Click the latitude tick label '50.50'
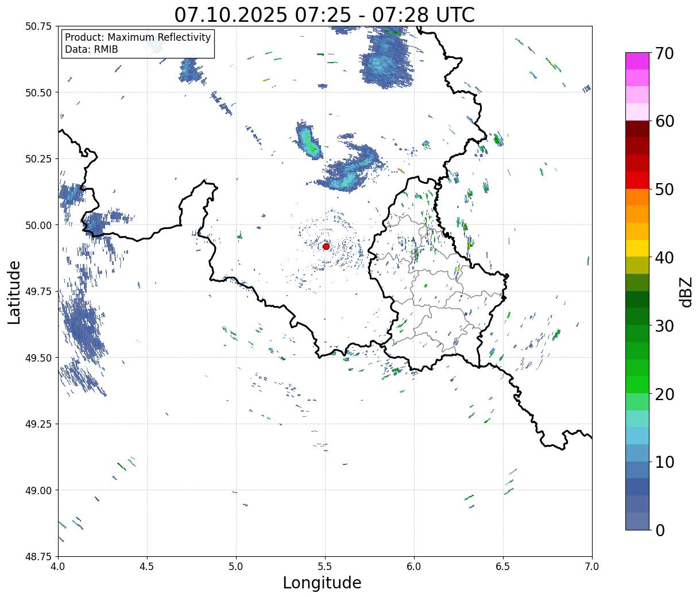The width and height of the screenshot is (700, 597). click(38, 92)
